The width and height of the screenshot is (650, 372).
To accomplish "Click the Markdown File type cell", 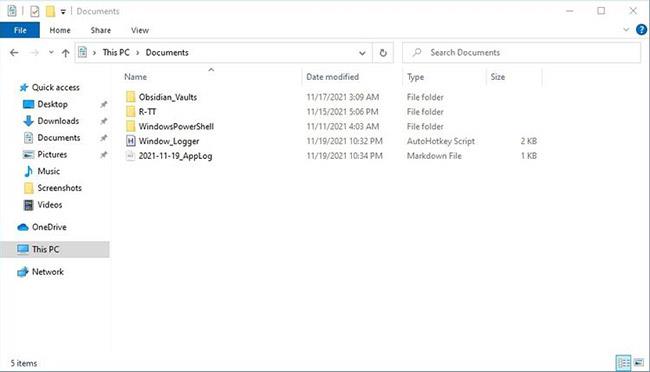I will tap(434, 156).
